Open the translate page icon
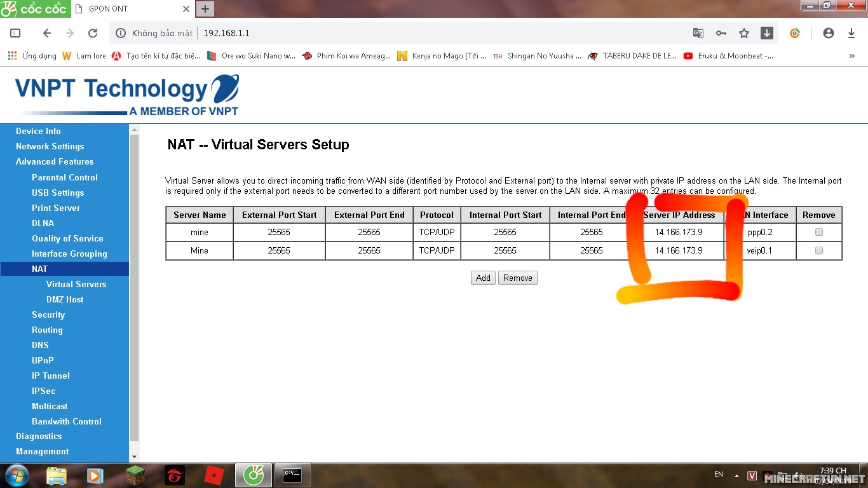This screenshot has height=488, width=868. point(698,33)
